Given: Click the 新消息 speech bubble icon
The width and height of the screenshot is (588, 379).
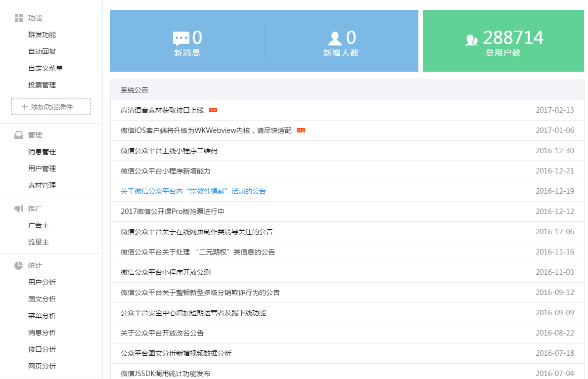Looking at the screenshot, I should (x=181, y=39).
